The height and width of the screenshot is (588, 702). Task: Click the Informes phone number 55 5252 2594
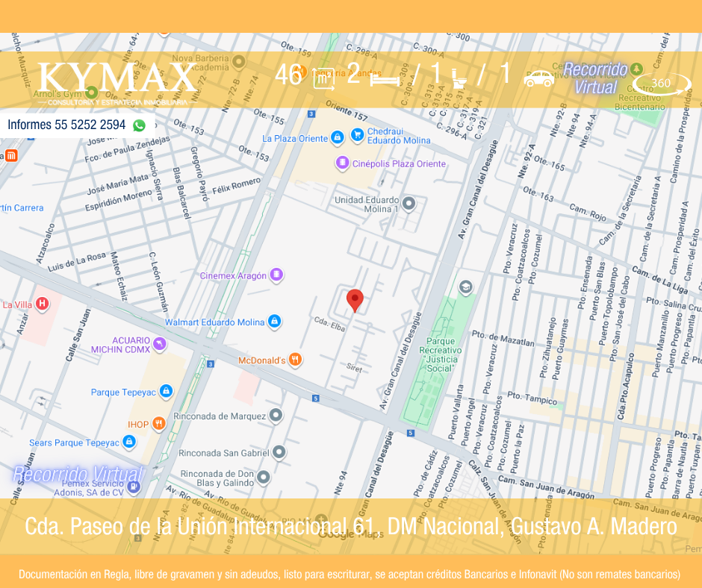[x=66, y=125]
